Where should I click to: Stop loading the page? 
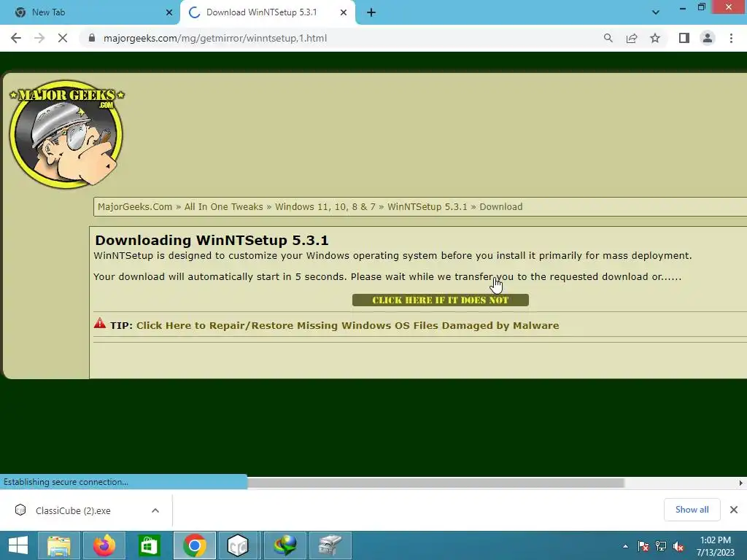click(63, 38)
